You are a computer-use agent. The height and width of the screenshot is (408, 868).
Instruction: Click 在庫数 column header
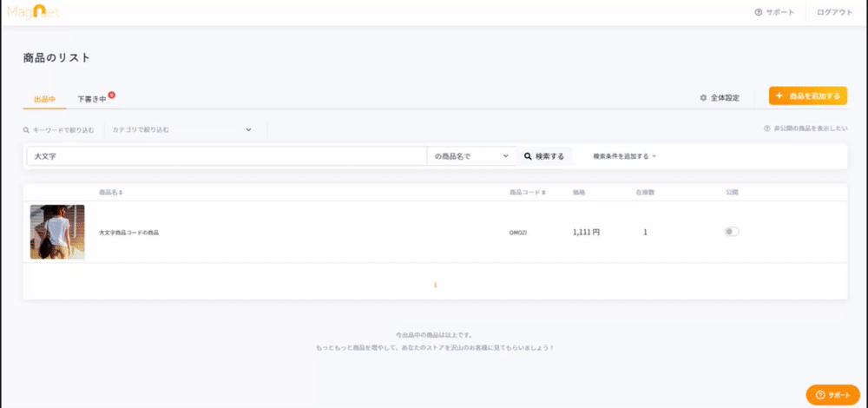coord(645,192)
